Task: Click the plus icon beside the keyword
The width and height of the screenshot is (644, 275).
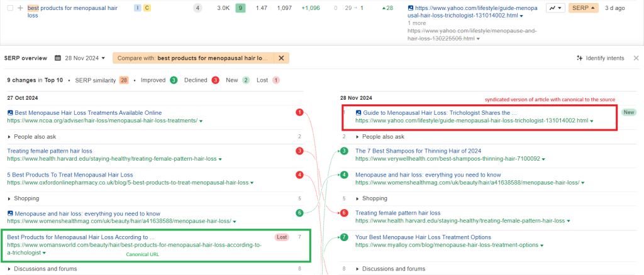Action: point(20,8)
